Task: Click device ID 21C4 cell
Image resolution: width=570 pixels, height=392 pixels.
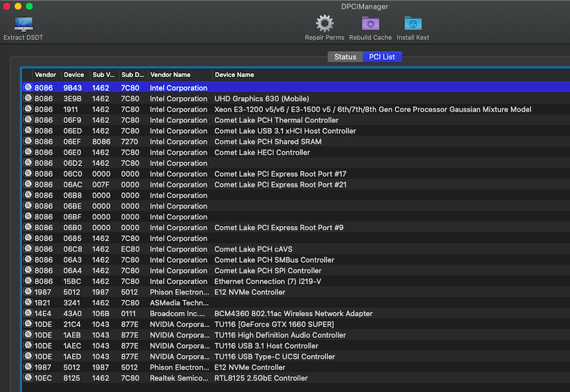Action: pos(72,325)
